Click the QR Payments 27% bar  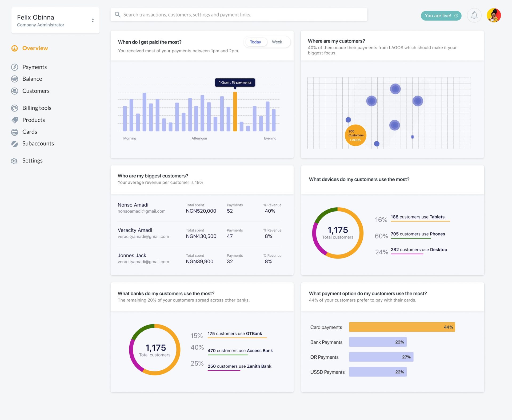[381, 357]
